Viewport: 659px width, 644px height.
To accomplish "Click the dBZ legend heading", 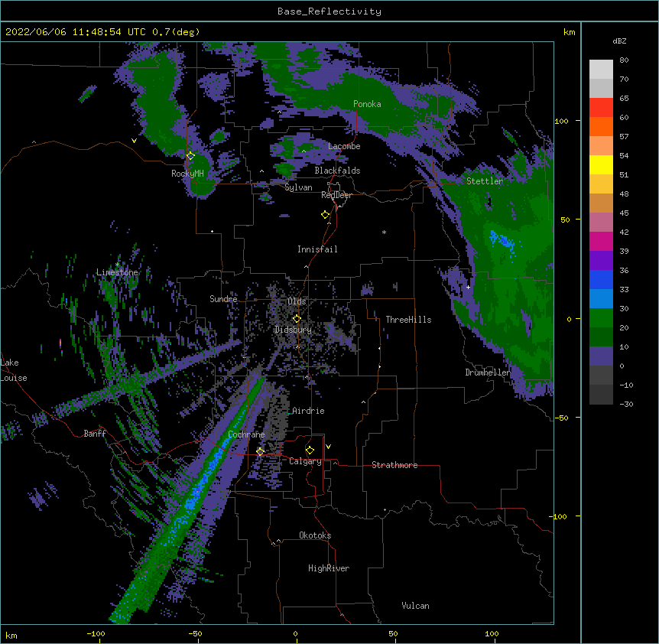I will click(619, 41).
